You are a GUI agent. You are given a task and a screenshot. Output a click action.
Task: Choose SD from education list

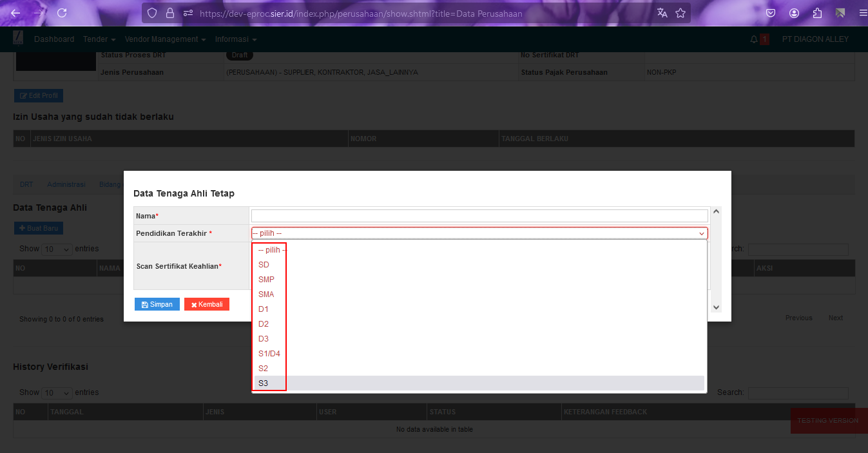479,265
